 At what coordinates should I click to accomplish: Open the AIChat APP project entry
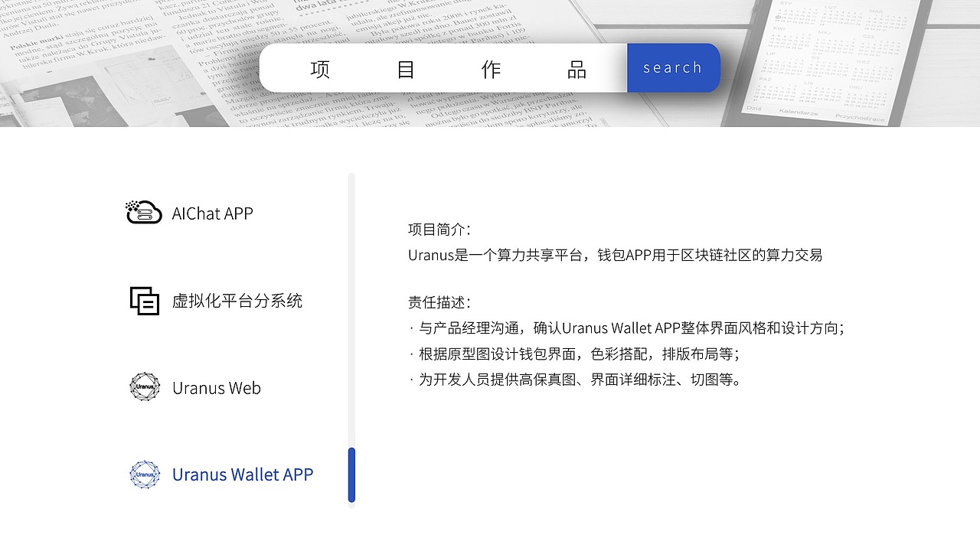pos(213,213)
